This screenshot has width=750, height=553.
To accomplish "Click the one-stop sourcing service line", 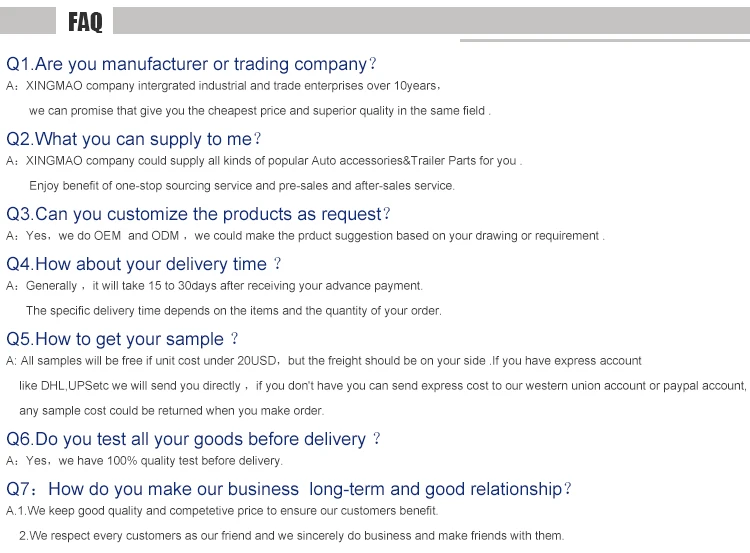I will point(241,186).
